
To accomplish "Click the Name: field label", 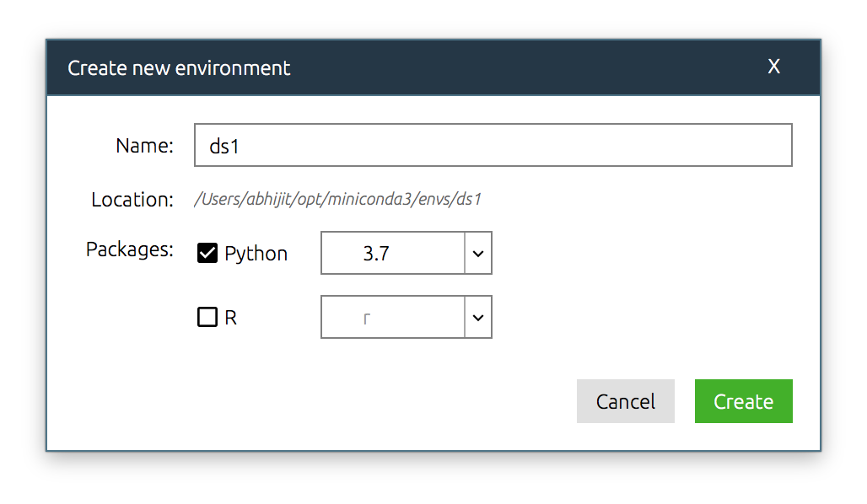I will [x=144, y=146].
